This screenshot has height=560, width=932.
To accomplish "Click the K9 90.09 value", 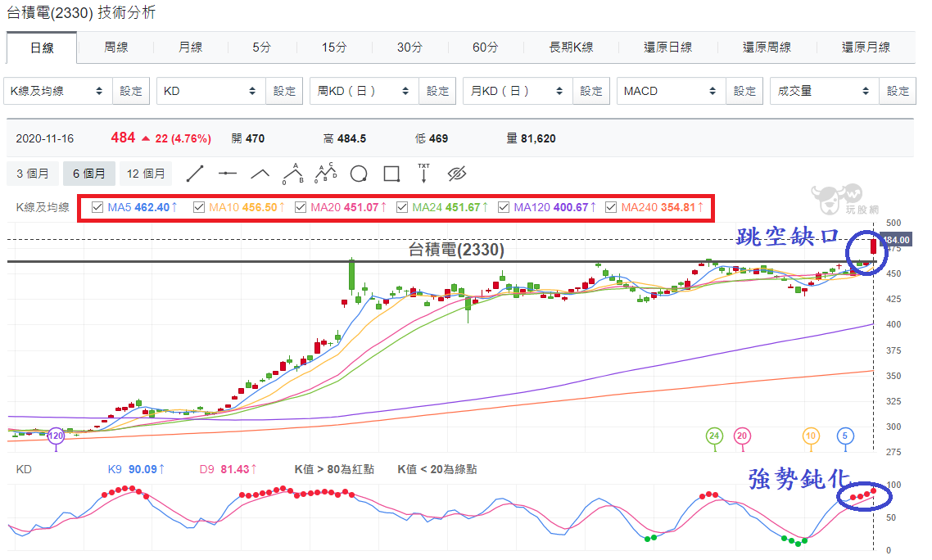I will [136, 469].
